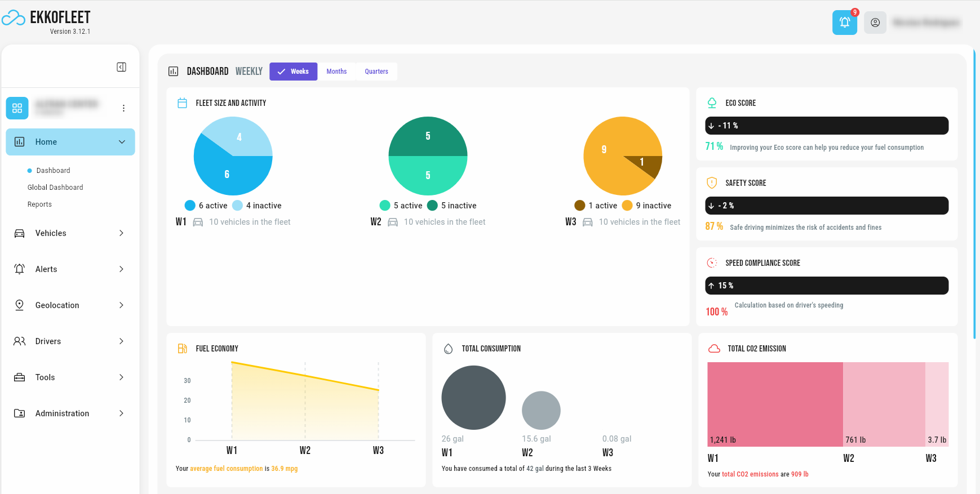Switch dashboard period to Quarters
The width and height of the screenshot is (980, 494).
[x=376, y=72]
